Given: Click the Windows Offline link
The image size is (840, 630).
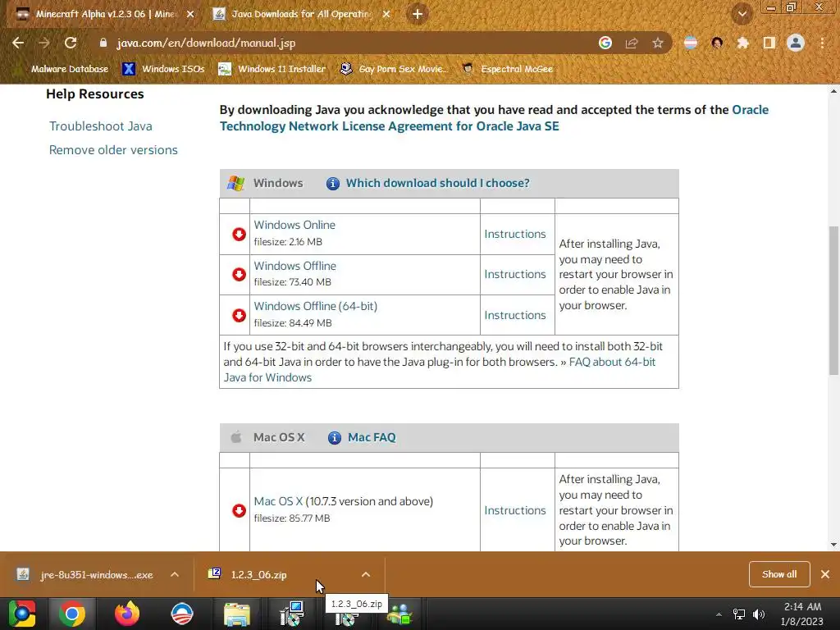Looking at the screenshot, I should click(x=295, y=266).
